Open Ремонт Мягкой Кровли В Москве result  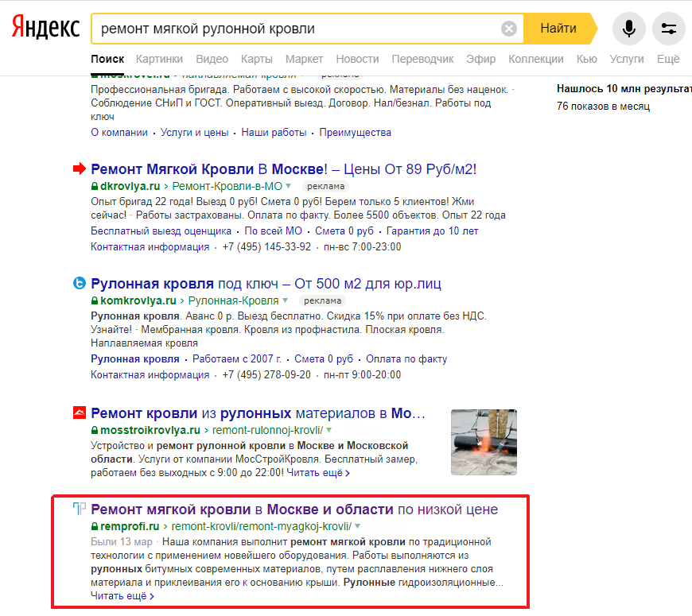(x=284, y=169)
